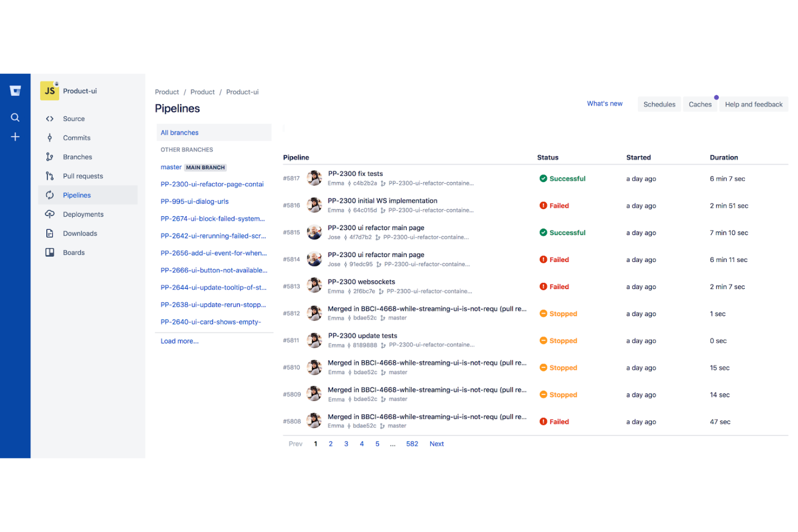Select the Pipelines navigation item
This screenshot has height=532, width=798.
tap(77, 195)
